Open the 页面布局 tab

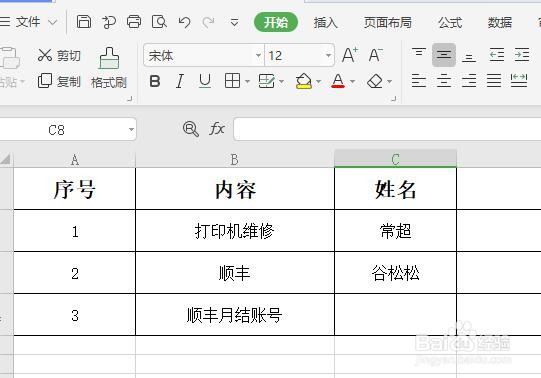[x=387, y=23]
